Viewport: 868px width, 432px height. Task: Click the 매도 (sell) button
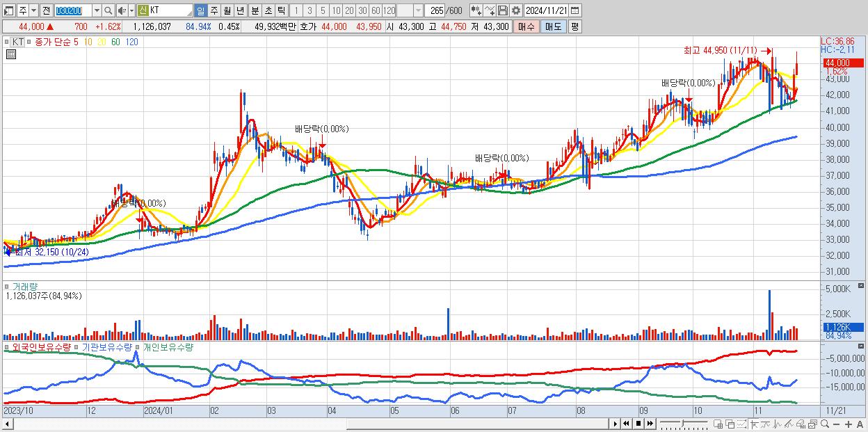pyautogui.click(x=553, y=26)
